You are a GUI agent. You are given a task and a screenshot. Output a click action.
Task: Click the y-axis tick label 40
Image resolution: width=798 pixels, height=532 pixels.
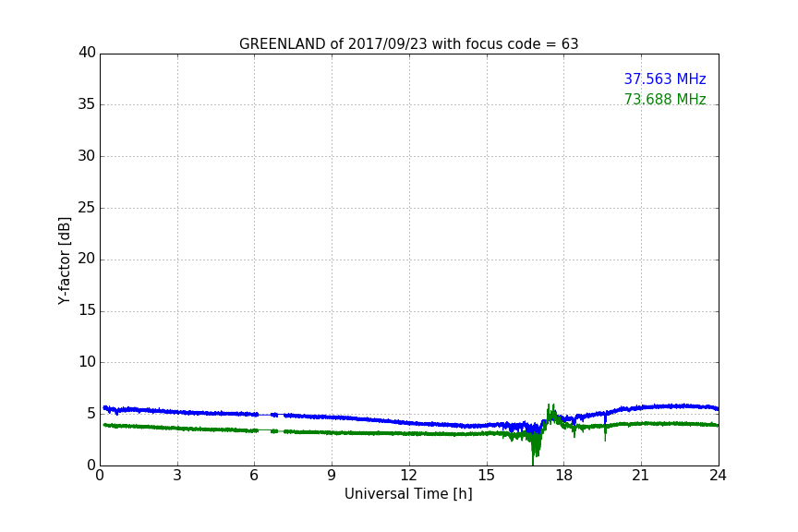tap(87, 53)
